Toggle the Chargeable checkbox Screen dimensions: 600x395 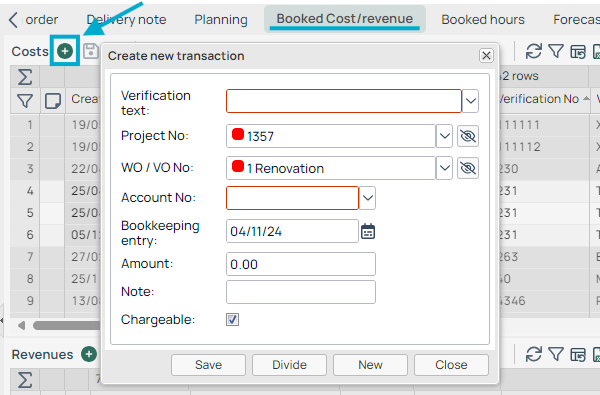tap(232, 319)
